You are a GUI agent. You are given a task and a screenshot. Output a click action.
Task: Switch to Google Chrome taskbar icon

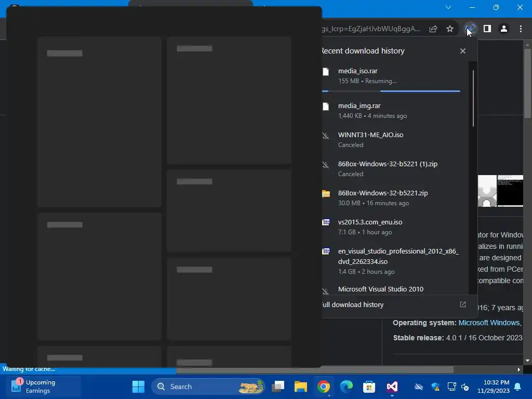[324, 387]
